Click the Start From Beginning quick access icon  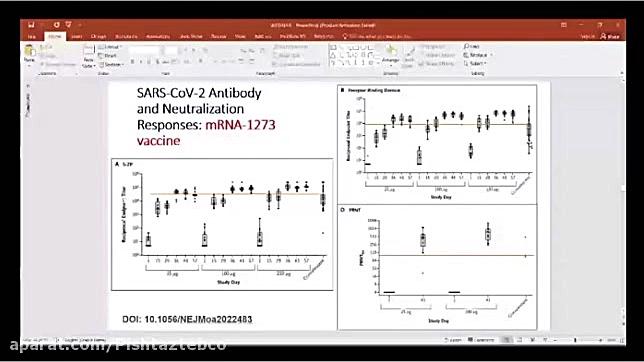pos(69,25)
